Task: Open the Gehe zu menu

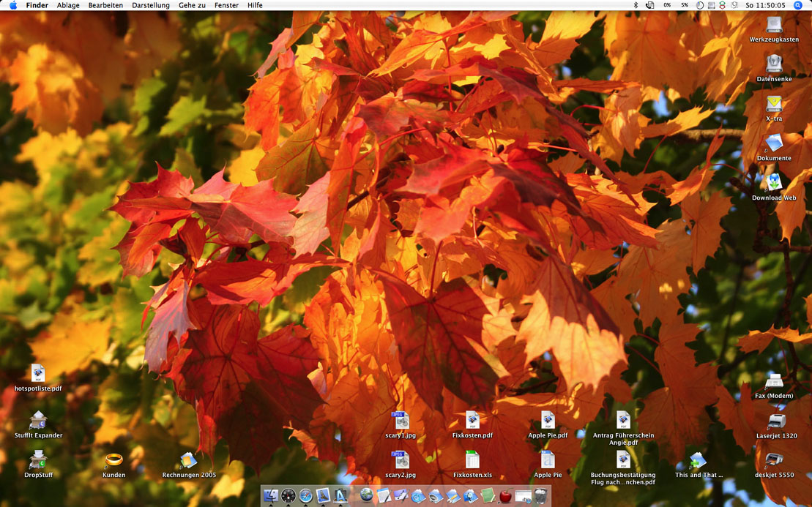Action: point(192,5)
